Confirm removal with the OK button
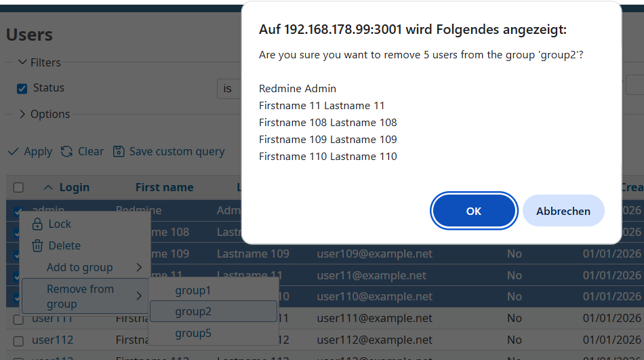Viewport: 644px width, 360px height. click(474, 211)
